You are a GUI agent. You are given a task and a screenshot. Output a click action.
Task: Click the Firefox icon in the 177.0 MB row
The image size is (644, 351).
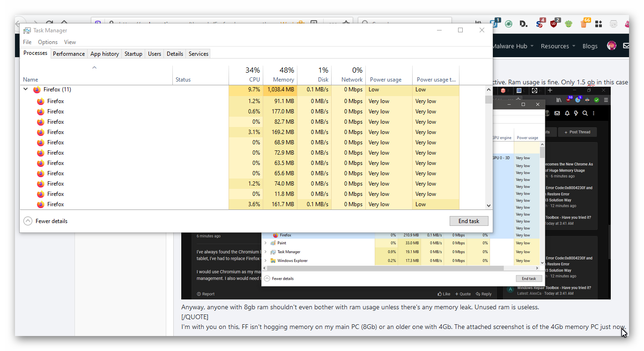(41, 112)
